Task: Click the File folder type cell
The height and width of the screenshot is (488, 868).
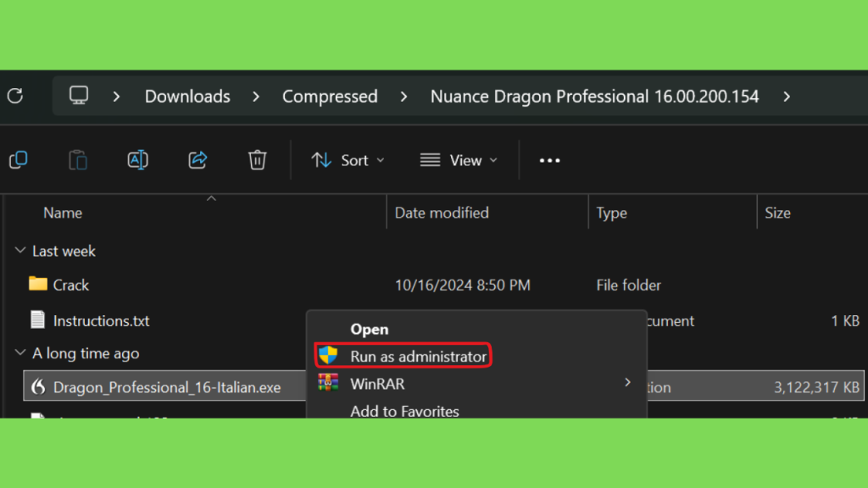Action: 628,285
